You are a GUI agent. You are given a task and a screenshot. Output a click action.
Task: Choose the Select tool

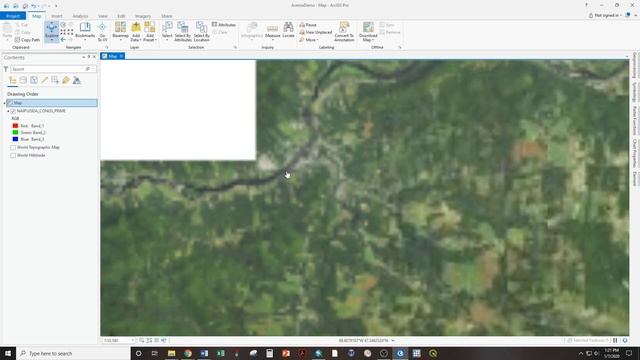pyautogui.click(x=167, y=31)
